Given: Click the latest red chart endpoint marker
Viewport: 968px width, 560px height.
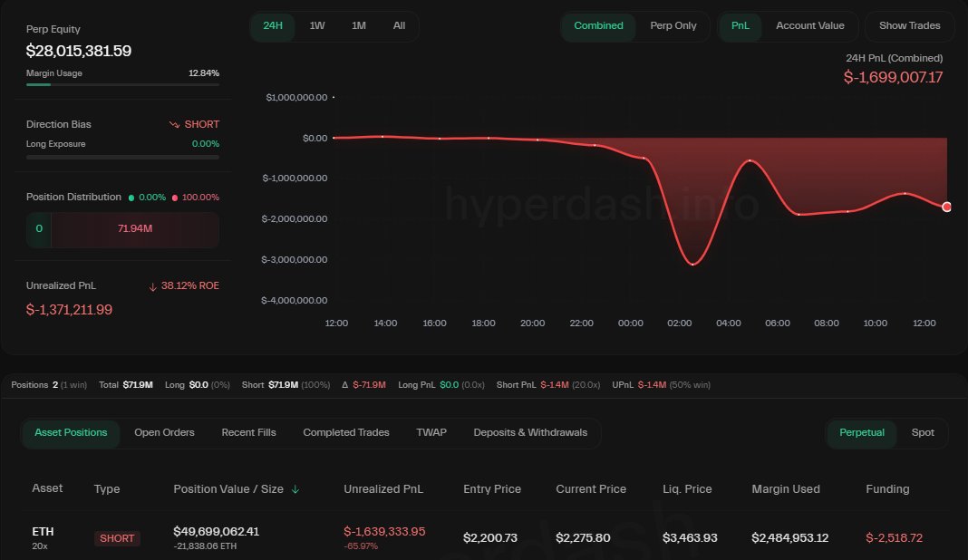Looking at the screenshot, I should coord(946,207).
